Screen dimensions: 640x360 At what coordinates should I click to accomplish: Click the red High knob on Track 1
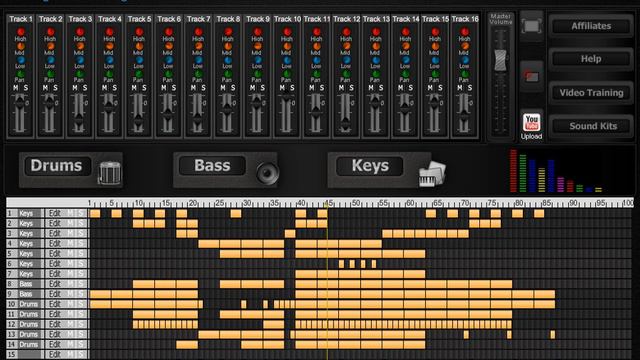pos(20,31)
